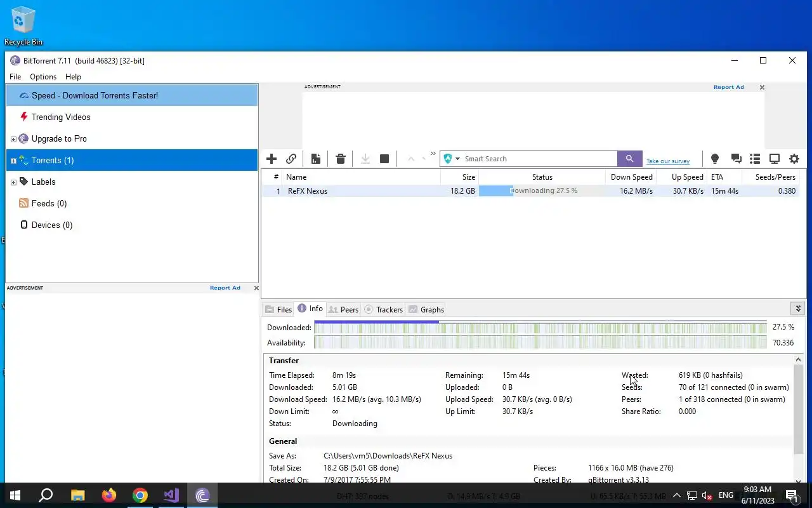
Task: Sort by Down Speed column header
Action: pyautogui.click(x=631, y=177)
